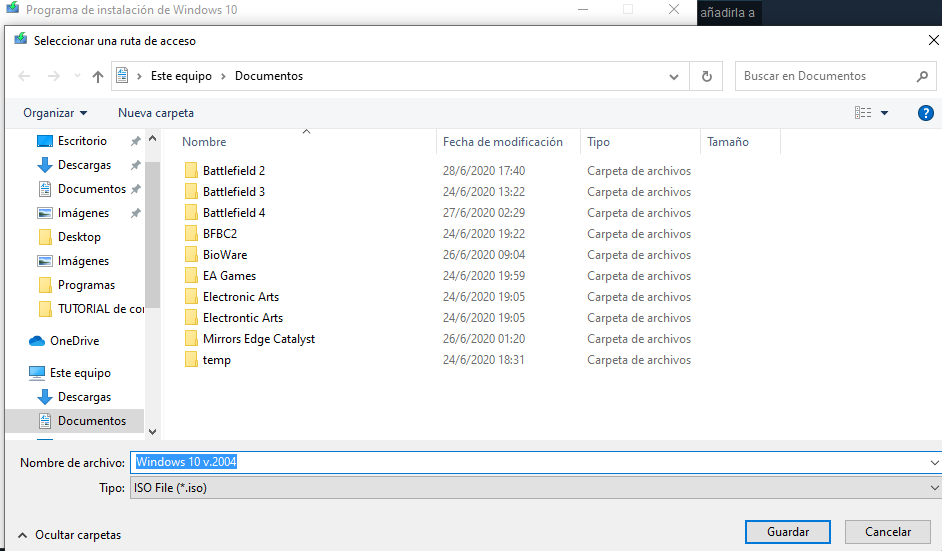This screenshot has width=942, height=551.
Task: Go up one folder level
Action: pos(97,76)
